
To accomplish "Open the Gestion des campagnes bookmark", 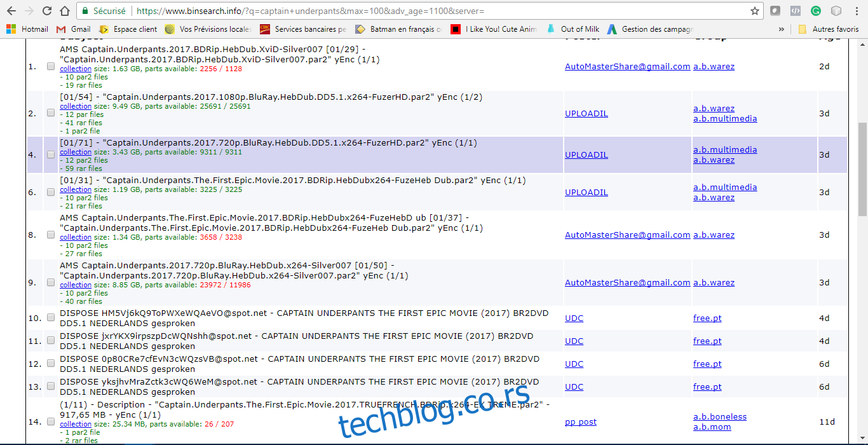I will tap(651, 29).
